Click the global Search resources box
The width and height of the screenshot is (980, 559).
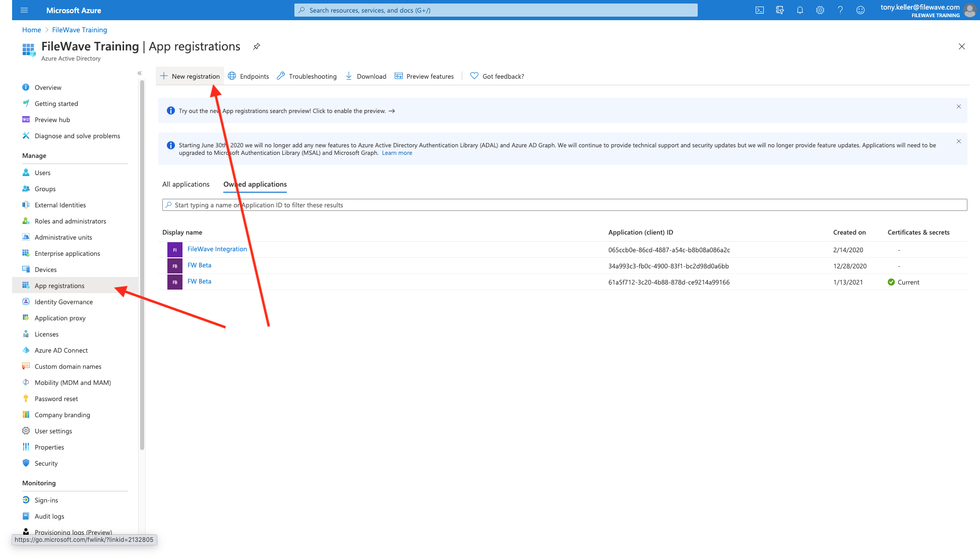[x=496, y=10]
